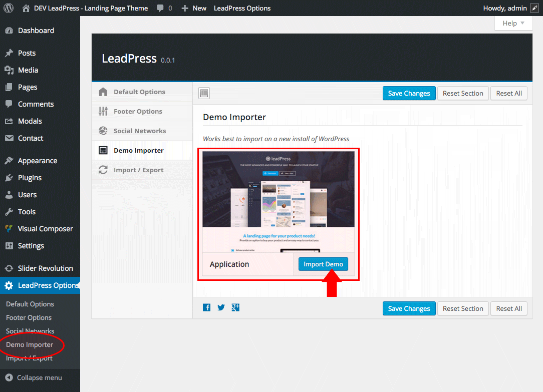
Task: Click the bottom Save Changes button
Action: tap(409, 308)
